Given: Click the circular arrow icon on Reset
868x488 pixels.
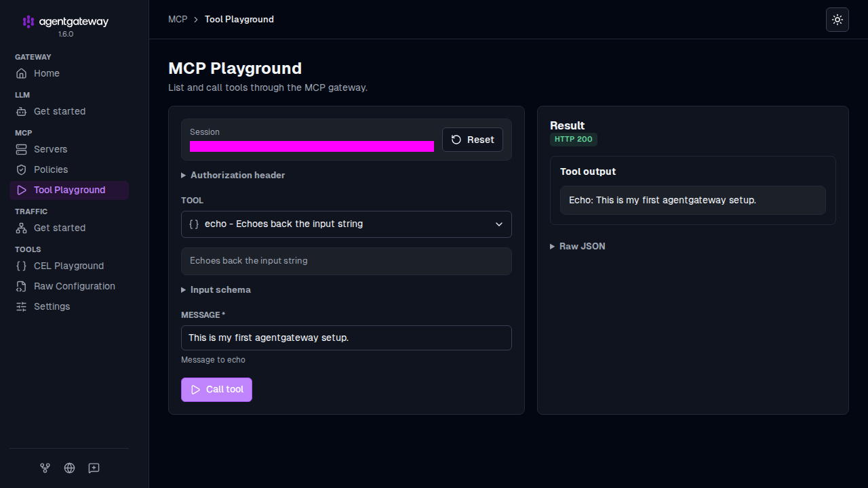Looking at the screenshot, I should click(456, 140).
